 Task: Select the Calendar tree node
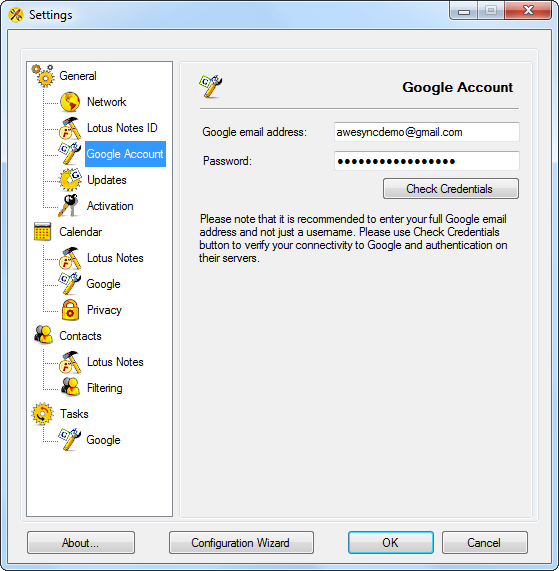click(x=80, y=232)
